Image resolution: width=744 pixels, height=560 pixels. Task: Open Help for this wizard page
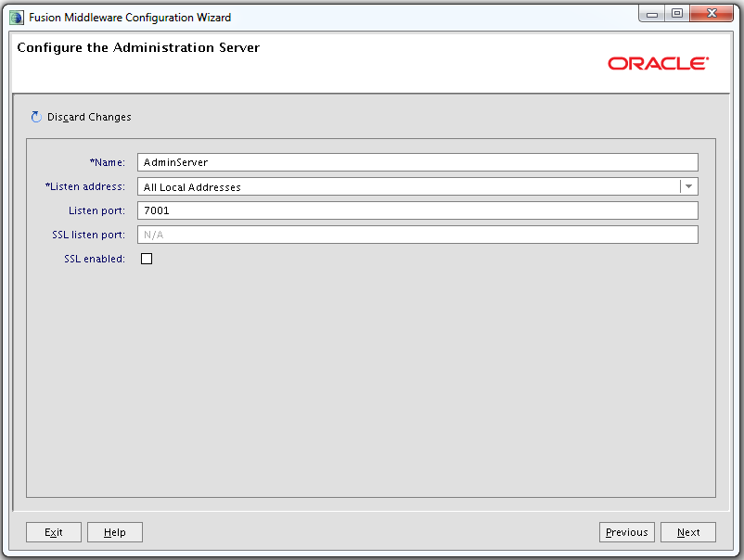click(115, 532)
